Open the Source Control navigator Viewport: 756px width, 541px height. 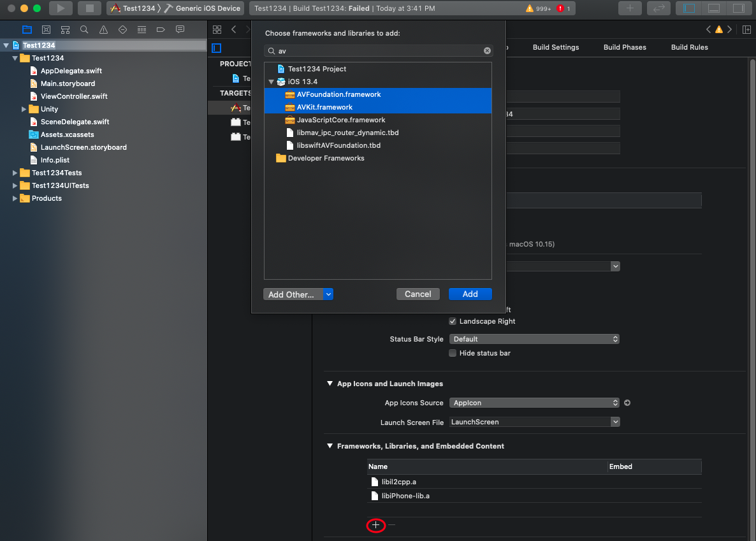tap(47, 29)
